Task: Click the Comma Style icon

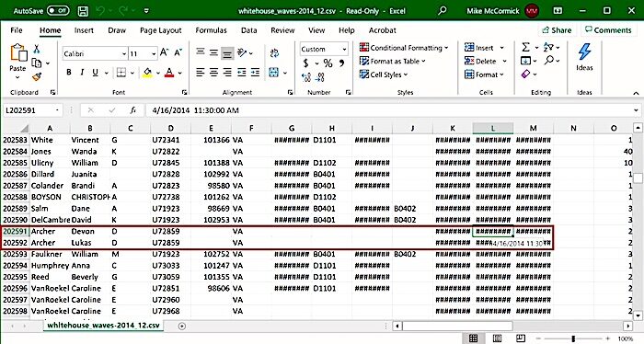Action: click(x=341, y=63)
